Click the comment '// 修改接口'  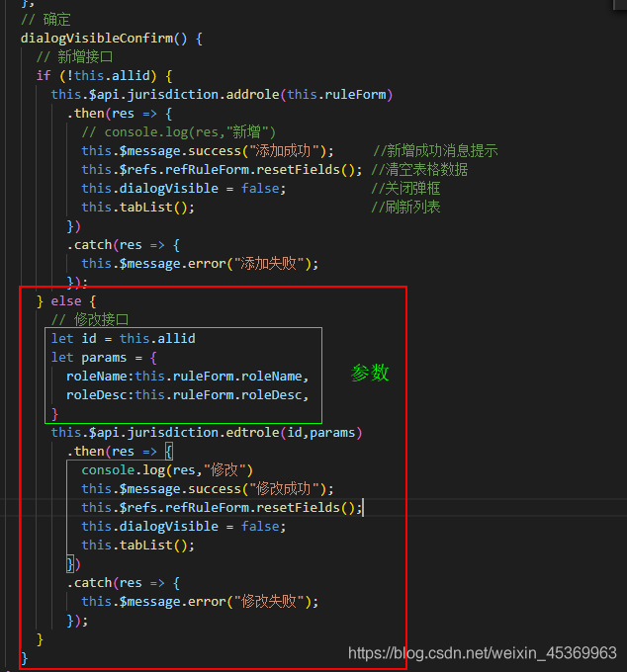(90, 320)
